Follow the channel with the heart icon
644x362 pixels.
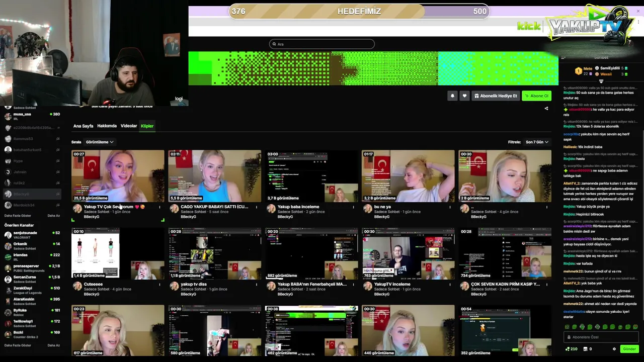point(464,96)
